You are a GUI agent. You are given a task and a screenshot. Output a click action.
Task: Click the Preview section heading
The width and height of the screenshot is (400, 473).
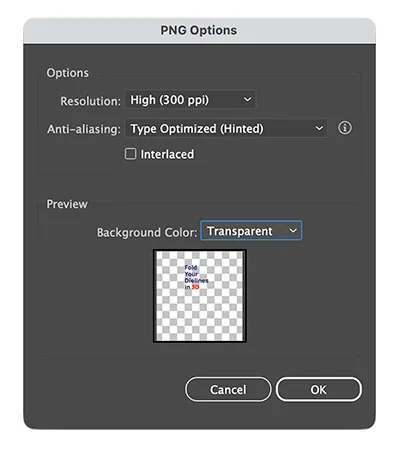[67, 204]
